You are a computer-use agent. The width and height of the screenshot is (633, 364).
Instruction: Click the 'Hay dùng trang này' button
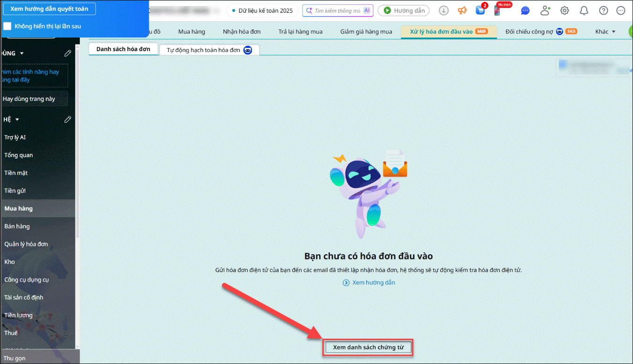click(x=34, y=99)
